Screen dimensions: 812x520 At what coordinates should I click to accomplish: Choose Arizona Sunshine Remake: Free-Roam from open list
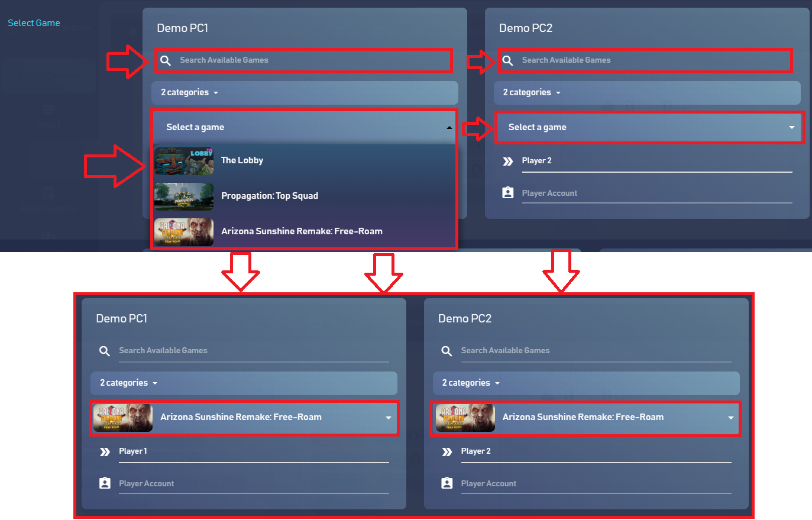coord(305,231)
